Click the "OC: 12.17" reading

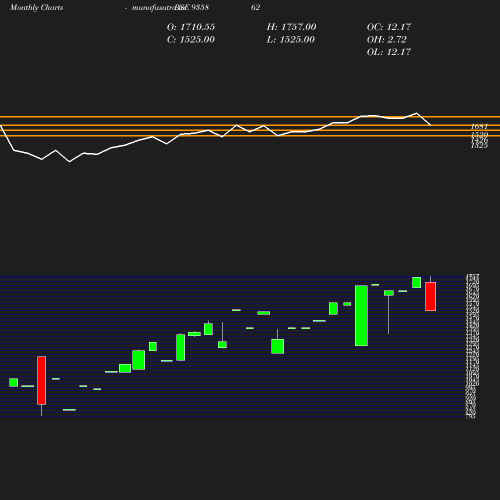389,27
